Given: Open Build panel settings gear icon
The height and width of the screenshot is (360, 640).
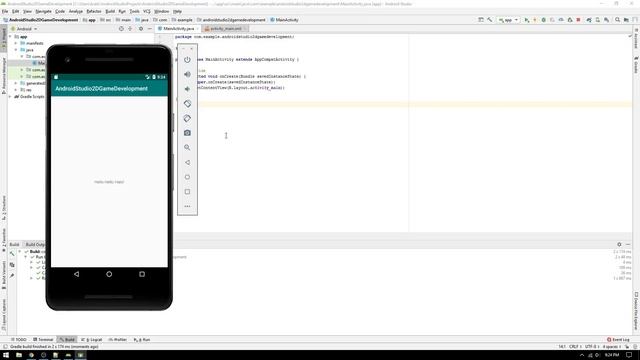Looking at the screenshot, I should click(x=619, y=244).
